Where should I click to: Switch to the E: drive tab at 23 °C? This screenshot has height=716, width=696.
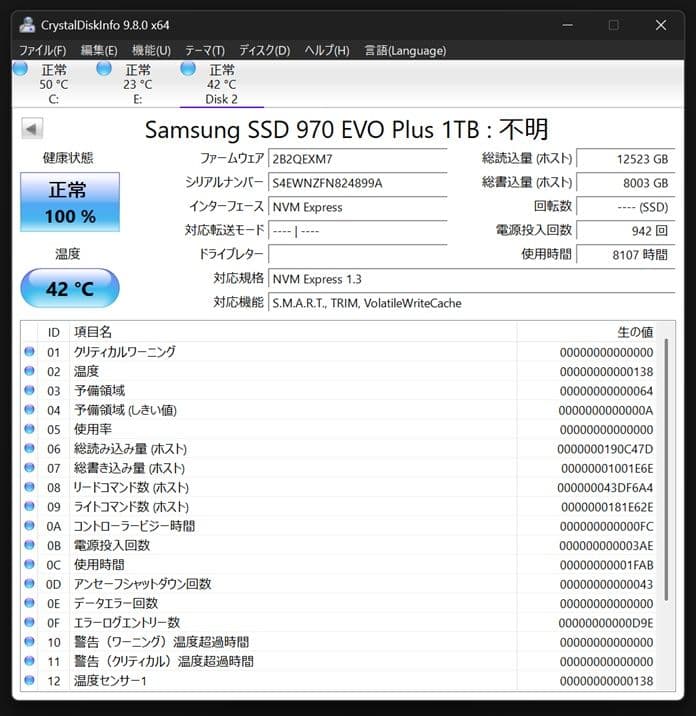tap(137, 84)
